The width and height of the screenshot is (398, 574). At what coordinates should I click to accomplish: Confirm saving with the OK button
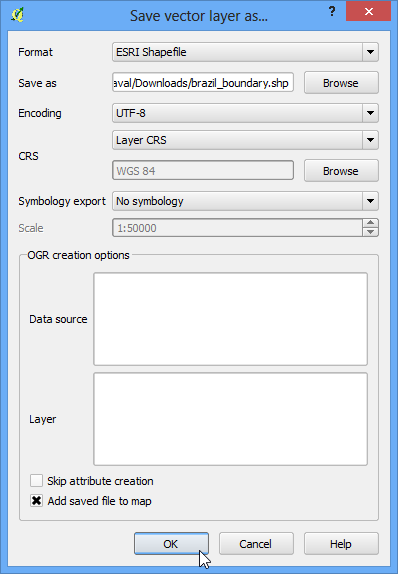(171, 544)
